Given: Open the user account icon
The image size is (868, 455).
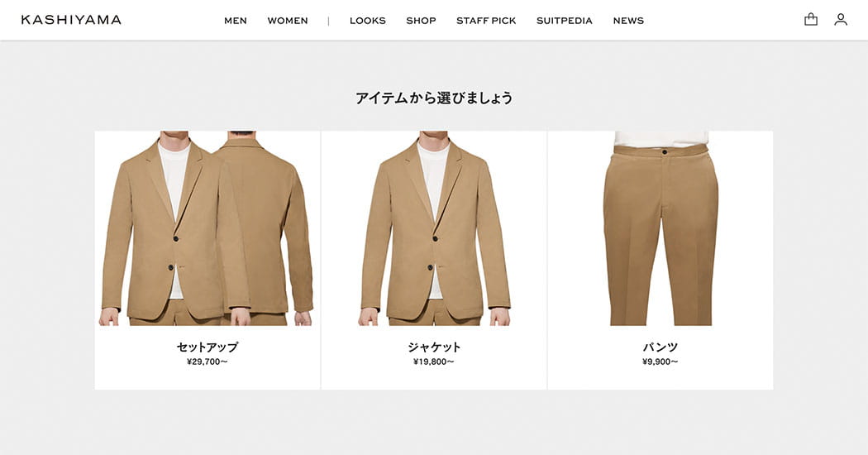Looking at the screenshot, I should (841, 19).
